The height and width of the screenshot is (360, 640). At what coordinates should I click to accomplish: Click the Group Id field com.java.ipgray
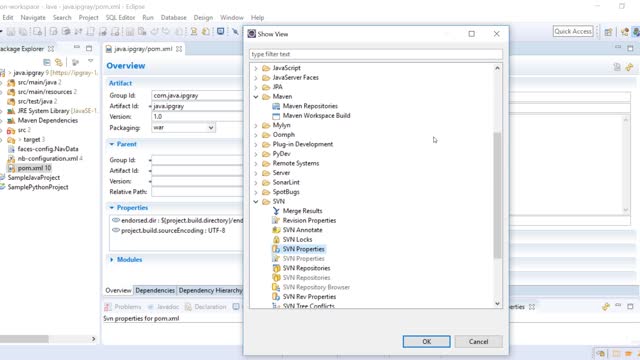tap(198, 96)
